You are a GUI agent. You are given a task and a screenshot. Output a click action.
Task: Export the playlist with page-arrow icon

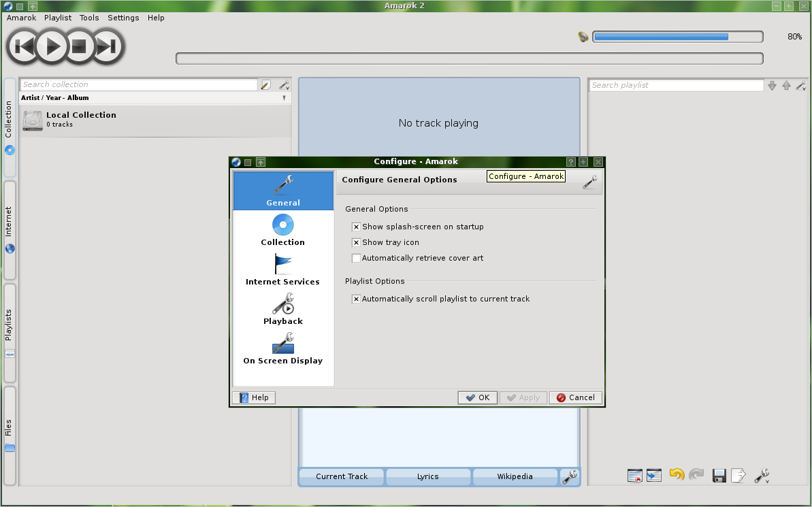pyautogui.click(x=738, y=476)
